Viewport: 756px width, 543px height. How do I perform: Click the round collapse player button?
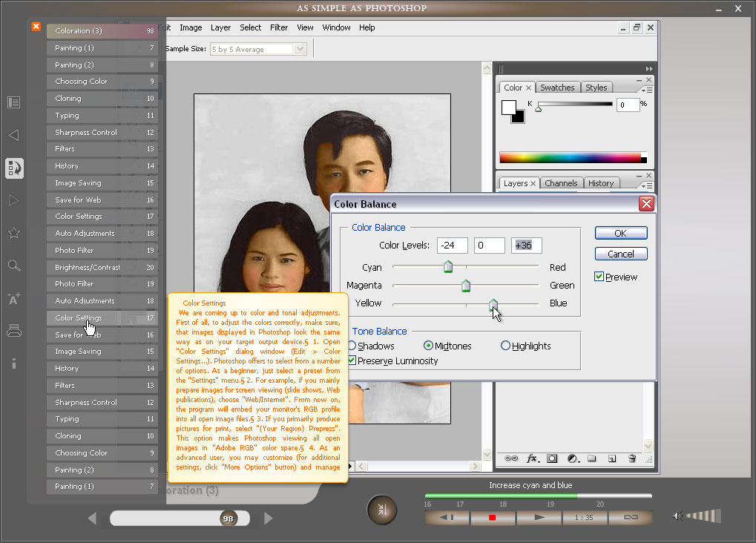pos(382,509)
